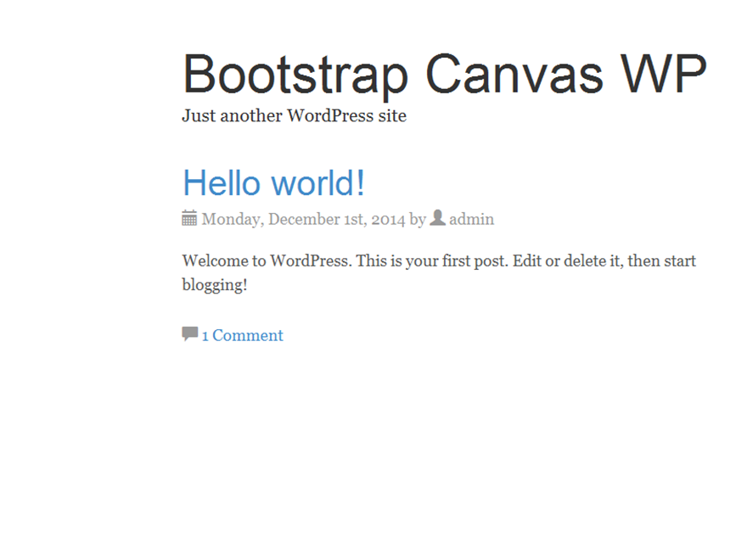Click 2014 within the post date text
This screenshot has width=747, height=560.
click(389, 219)
